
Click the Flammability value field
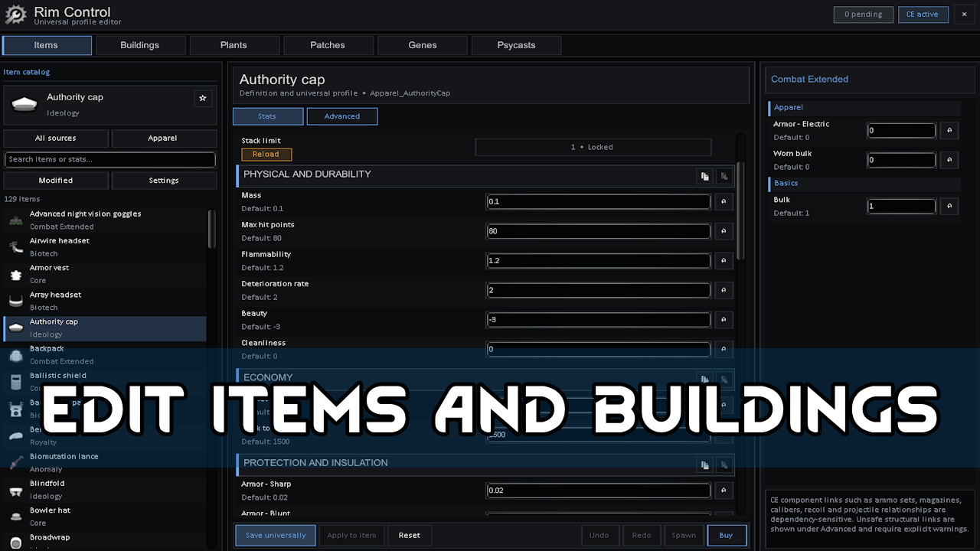click(599, 261)
